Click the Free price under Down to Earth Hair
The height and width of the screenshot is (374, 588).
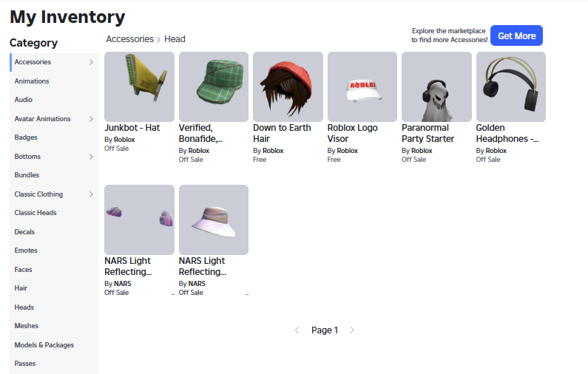tap(260, 160)
